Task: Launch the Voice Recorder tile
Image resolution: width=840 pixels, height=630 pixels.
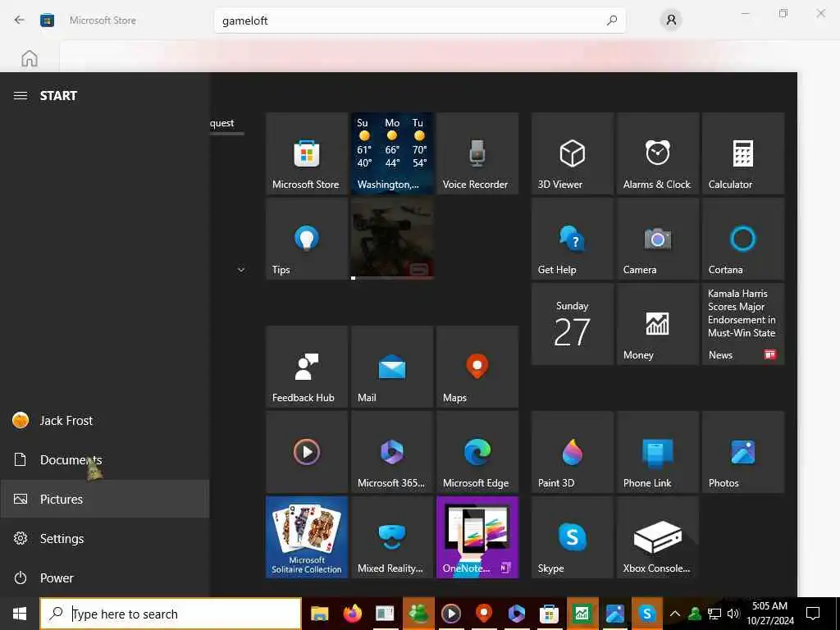Action: pos(477,153)
